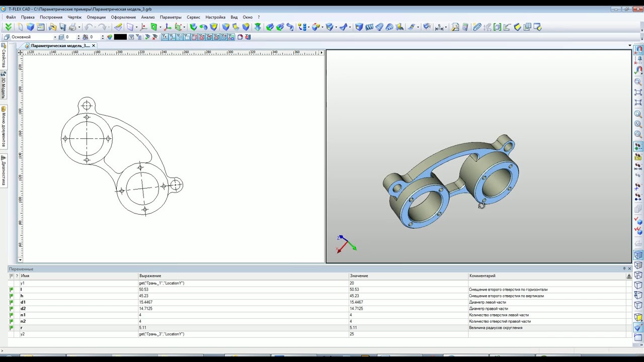This screenshot has height=362, width=644.
Task: Create a new document from the toolbar
Action: [x=20, y=27]
